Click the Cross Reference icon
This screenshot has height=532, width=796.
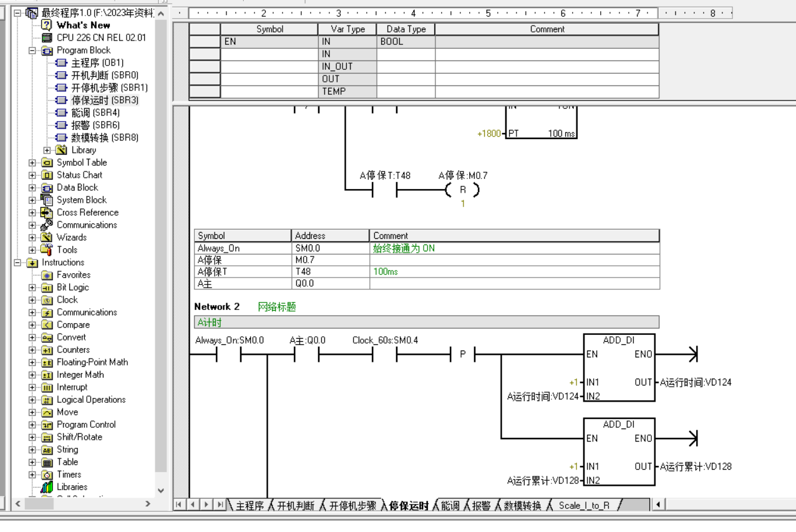tap(47, 212)
